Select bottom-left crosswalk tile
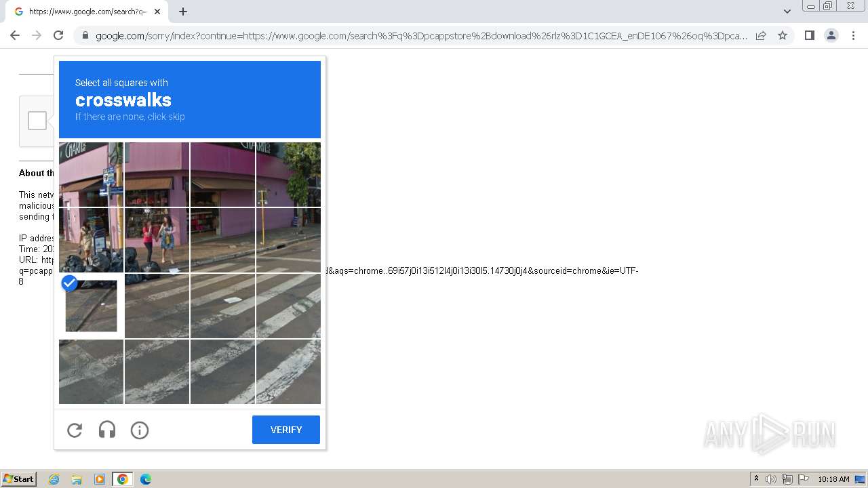 [x=92, y=371]
